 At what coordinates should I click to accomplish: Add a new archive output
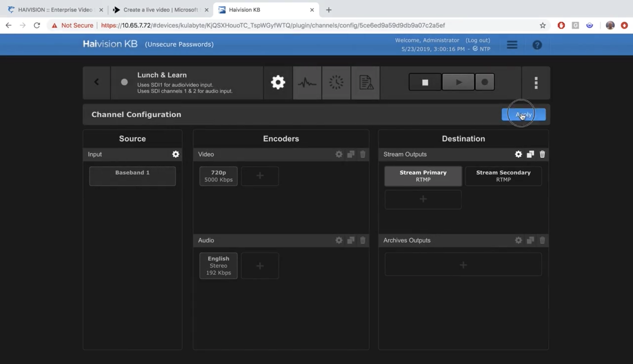tap(463, 264)
